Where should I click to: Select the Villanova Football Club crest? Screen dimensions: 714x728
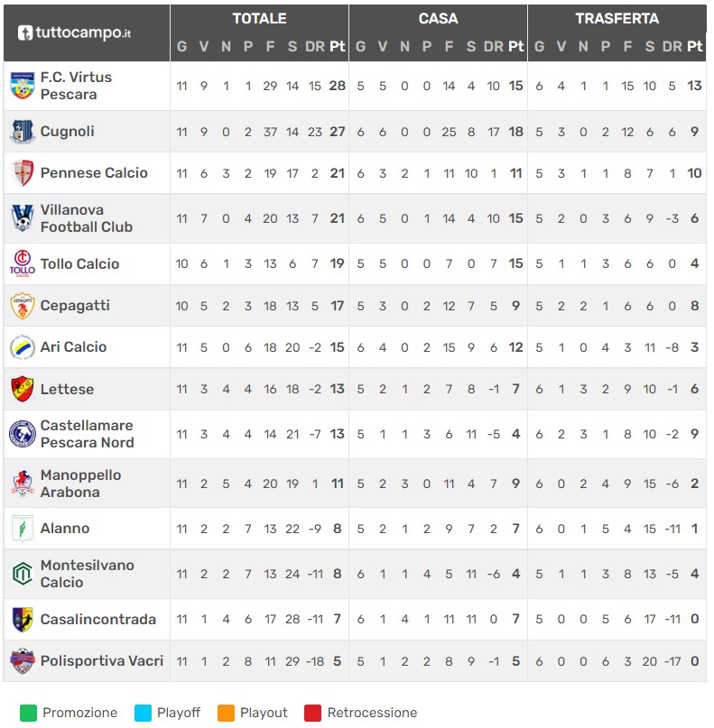(x=23, y=218)
